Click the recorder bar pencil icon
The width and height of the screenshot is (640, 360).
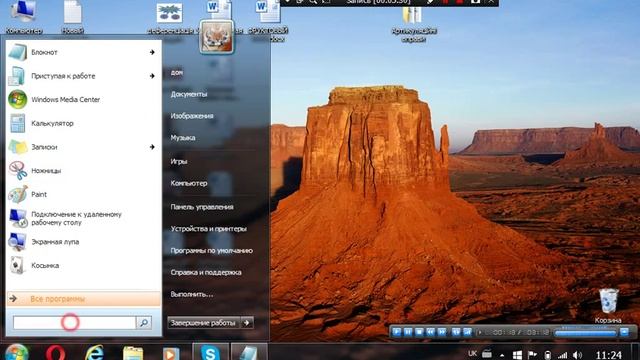(x=430, y=2)
